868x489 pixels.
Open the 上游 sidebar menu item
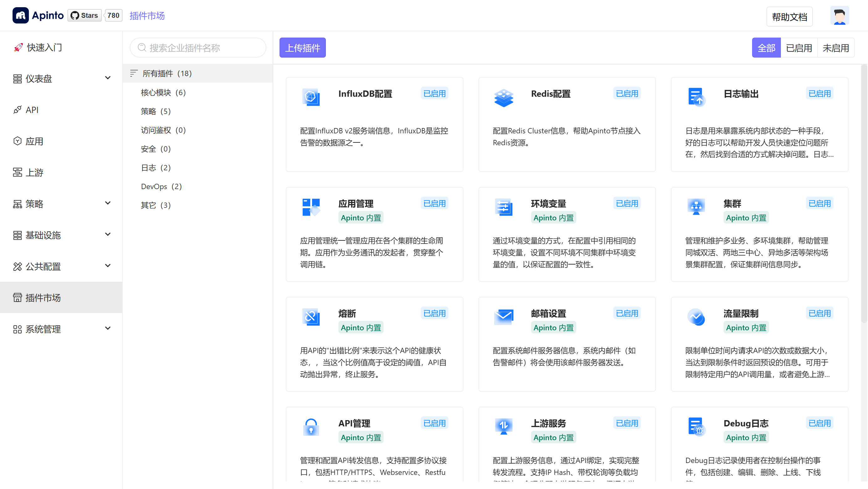click(x=61, y=172)
